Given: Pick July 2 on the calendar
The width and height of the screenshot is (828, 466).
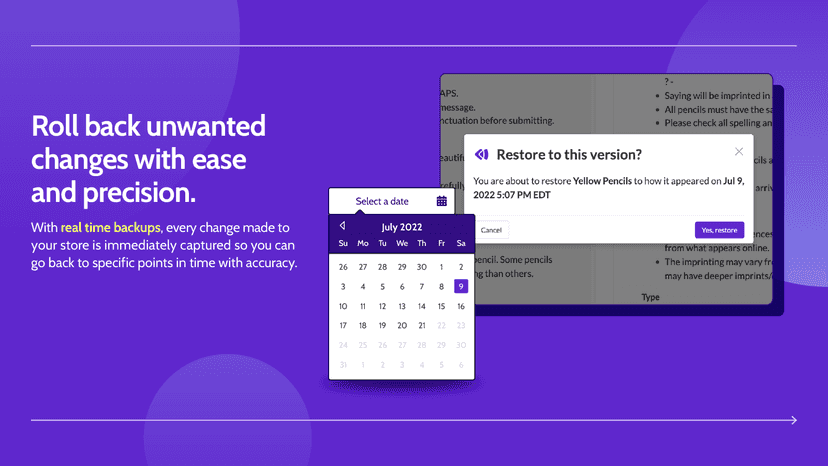Looking at the screenshot, I should pos(461,267).
